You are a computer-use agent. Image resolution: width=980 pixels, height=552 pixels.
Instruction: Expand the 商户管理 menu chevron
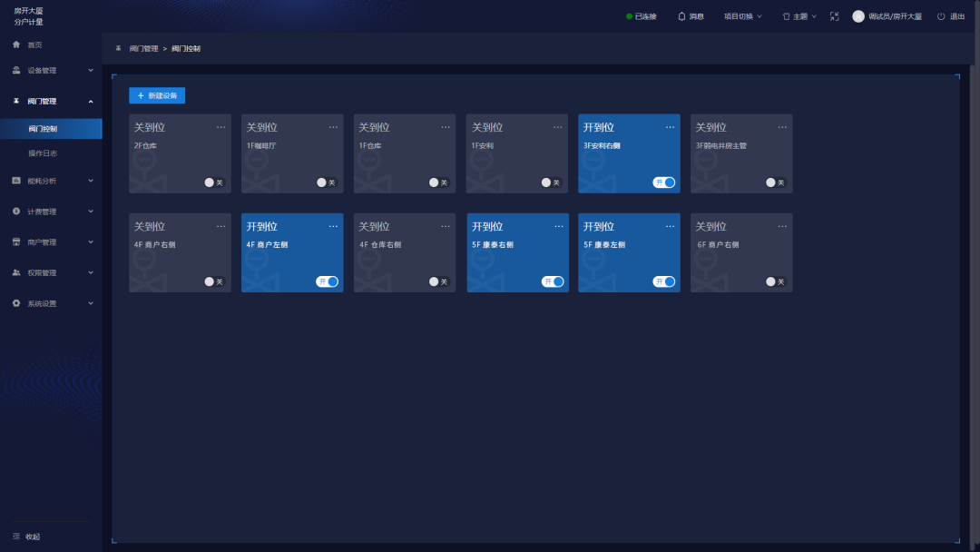pyautogui.click(x=91, y=241)
